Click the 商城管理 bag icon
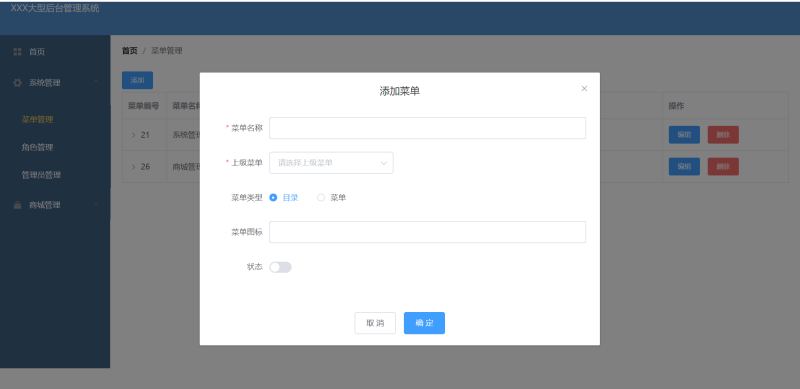This screenshot has width=800, height=389. (x=17, y=205)
